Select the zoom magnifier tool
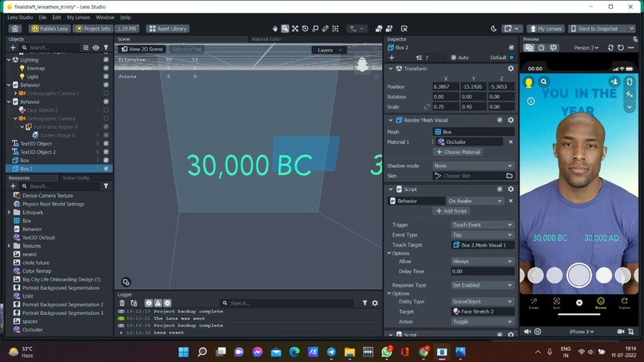Screen dimensions: 644x362 pos(285,29)
